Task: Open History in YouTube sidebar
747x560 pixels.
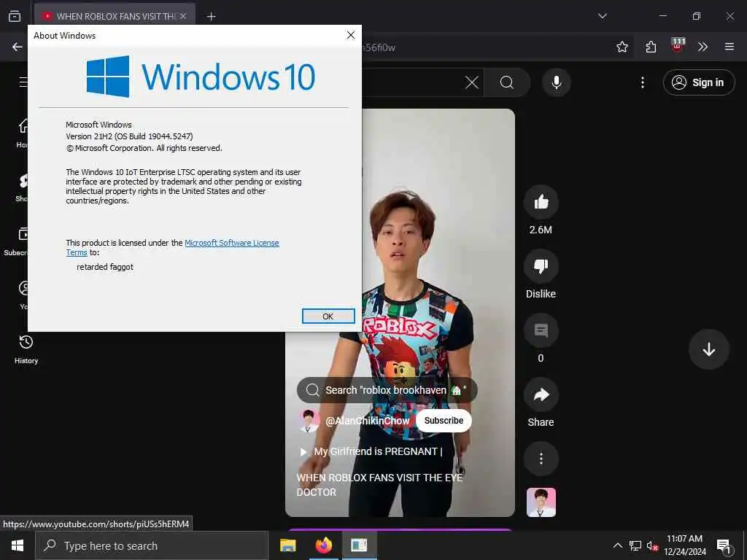Action: 26,349
